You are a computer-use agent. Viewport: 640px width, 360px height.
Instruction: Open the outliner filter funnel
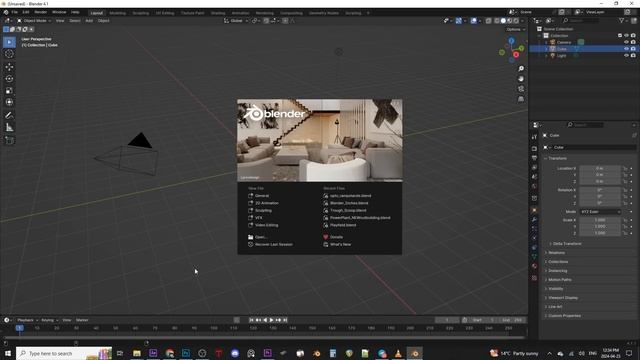point(621,20)
